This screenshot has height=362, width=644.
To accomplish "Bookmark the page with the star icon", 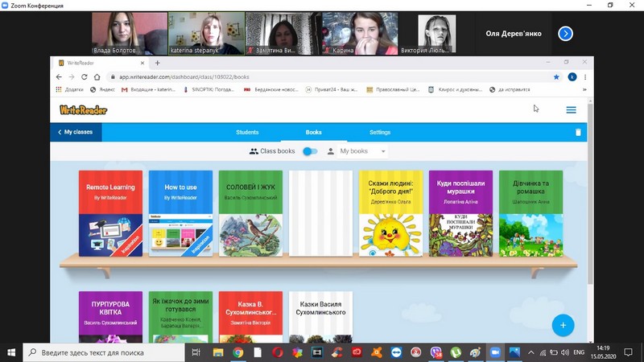I will [556, 76].
